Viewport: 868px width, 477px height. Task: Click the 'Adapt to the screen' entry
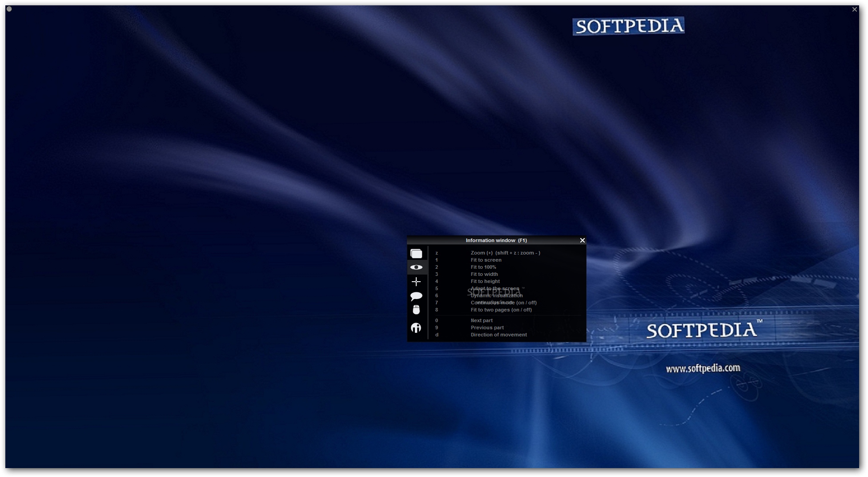point(495,288)
